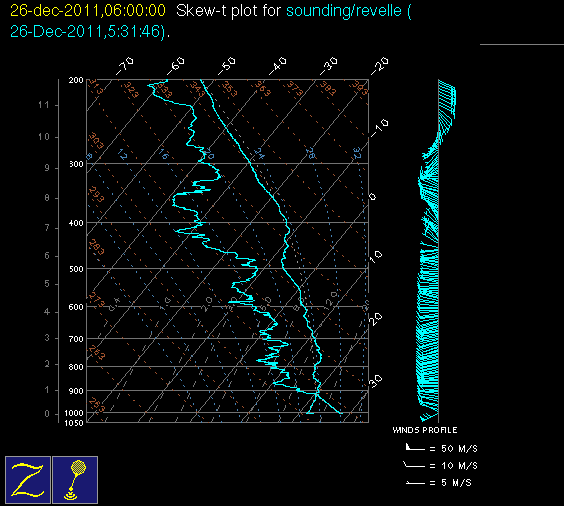Click the 6 km altitude tick label

[47, 256]
